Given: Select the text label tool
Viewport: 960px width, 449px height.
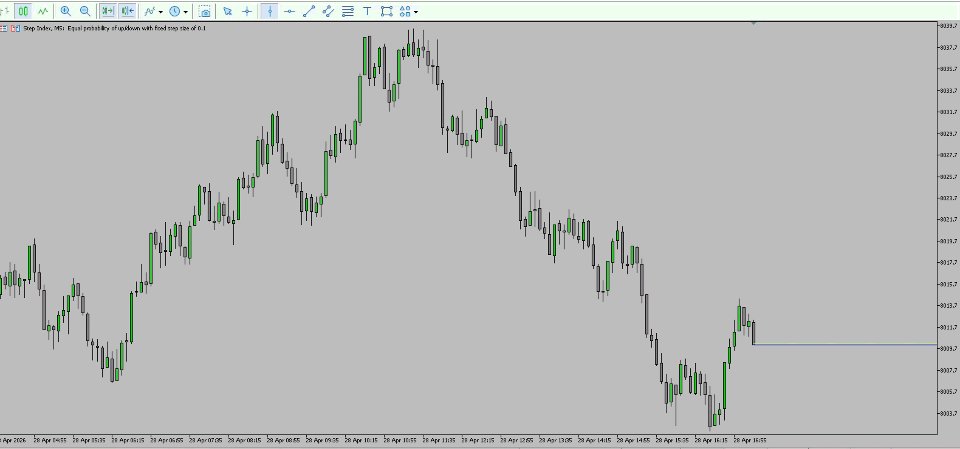Looking at the screenshot, I should (367, 11).
